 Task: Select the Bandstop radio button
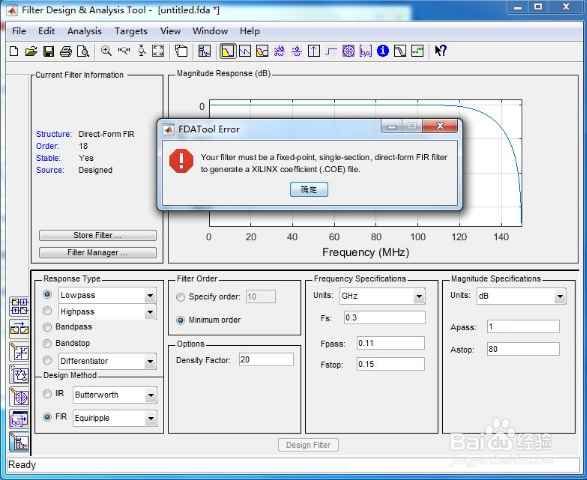[47, 343]
